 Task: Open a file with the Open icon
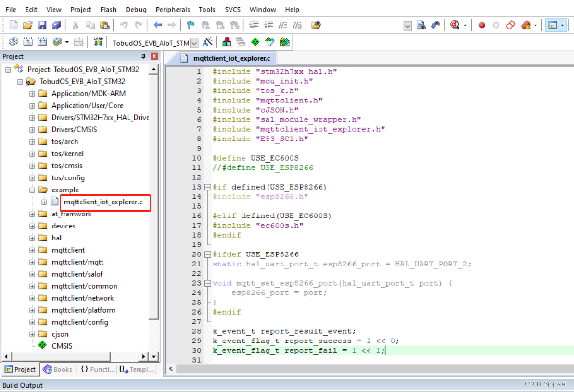(27, 25)
